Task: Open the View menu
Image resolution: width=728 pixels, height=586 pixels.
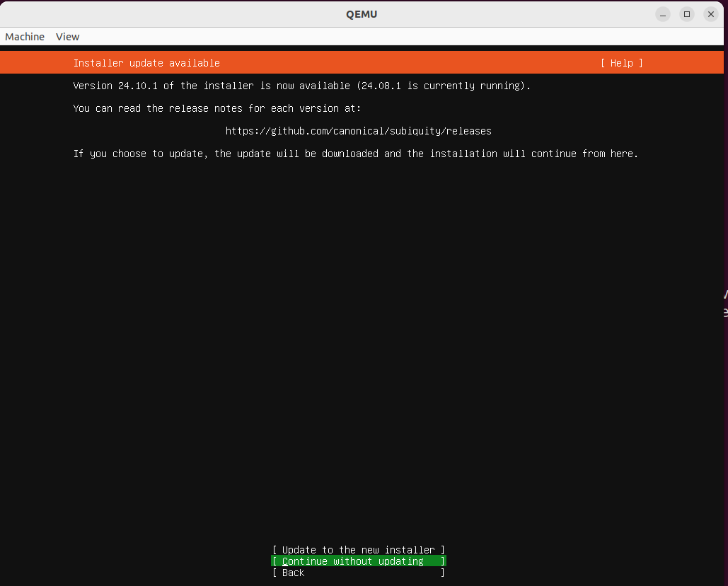Action: point(67,36)
